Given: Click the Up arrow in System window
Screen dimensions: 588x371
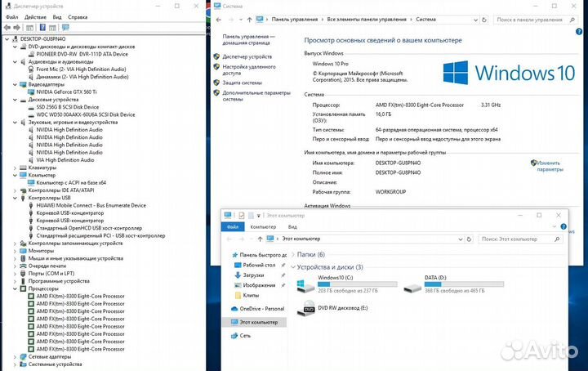Looking at the screenshot, I should [249, 20].
